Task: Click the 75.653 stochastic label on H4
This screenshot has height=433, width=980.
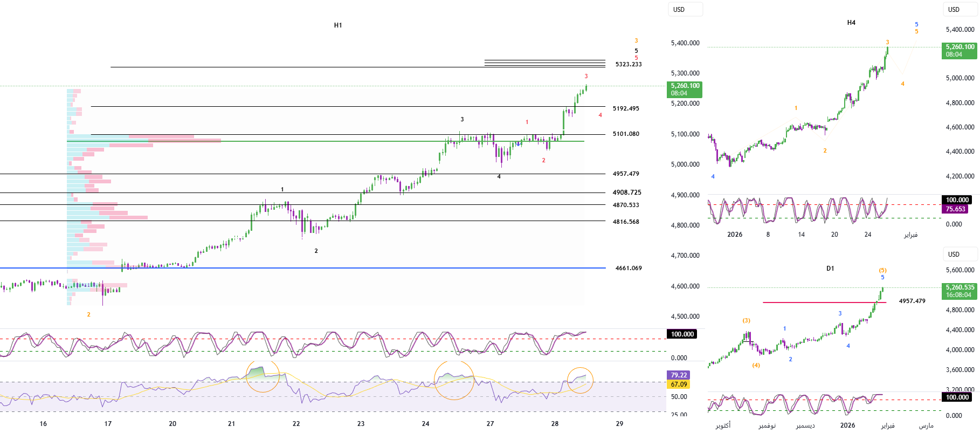Action: pyautogui.click(x=955, y=209)
